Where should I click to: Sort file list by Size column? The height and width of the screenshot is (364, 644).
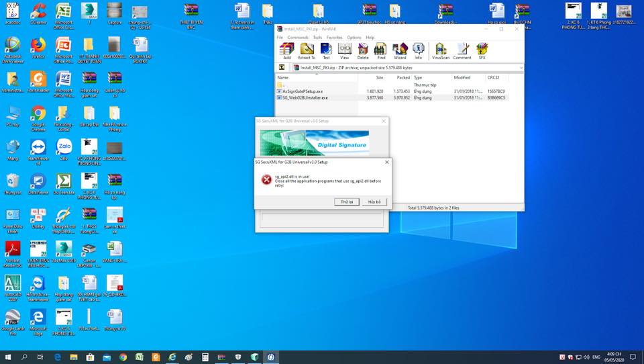point(379,78)
